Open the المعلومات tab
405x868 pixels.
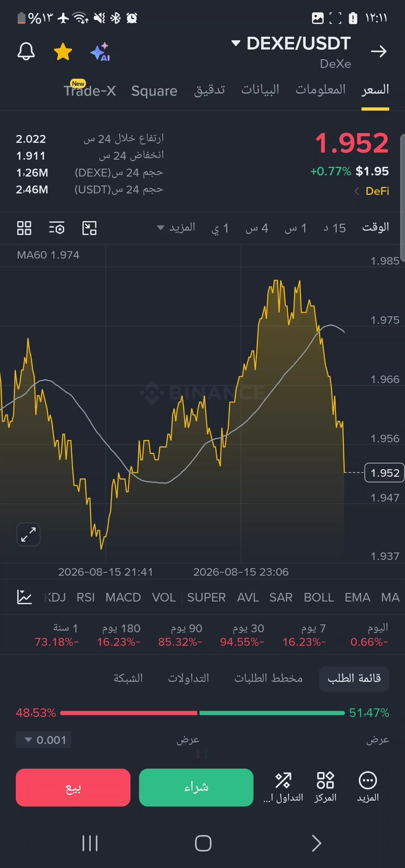(x=321, y=89)
